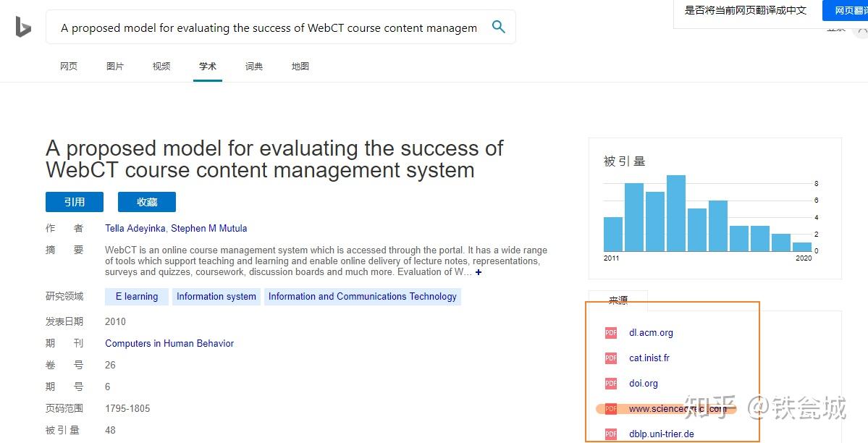Click the Bing logo icon
Image resolution: width=868 pixels, height=443 pixels.
[23, 27]
